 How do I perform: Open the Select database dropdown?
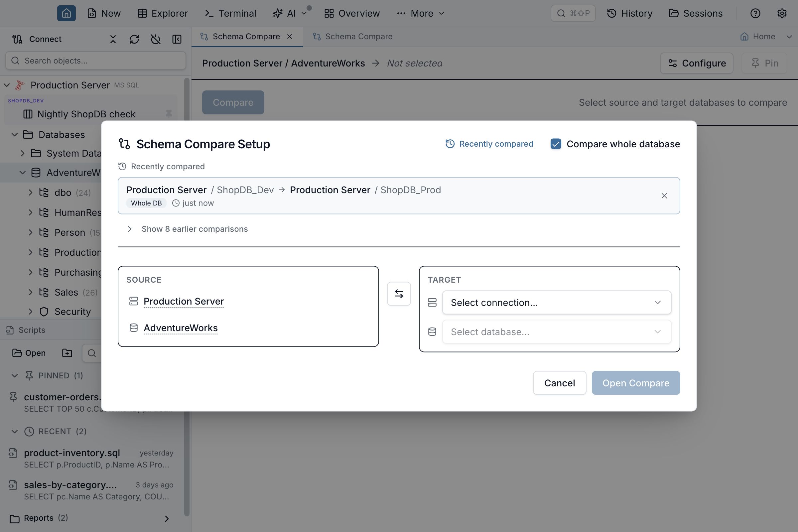556,332
